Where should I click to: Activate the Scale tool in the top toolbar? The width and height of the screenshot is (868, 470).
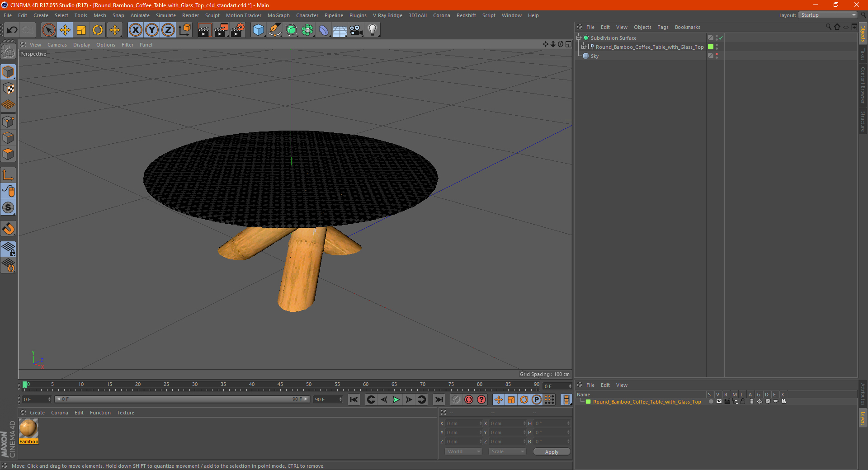point(81,30)
